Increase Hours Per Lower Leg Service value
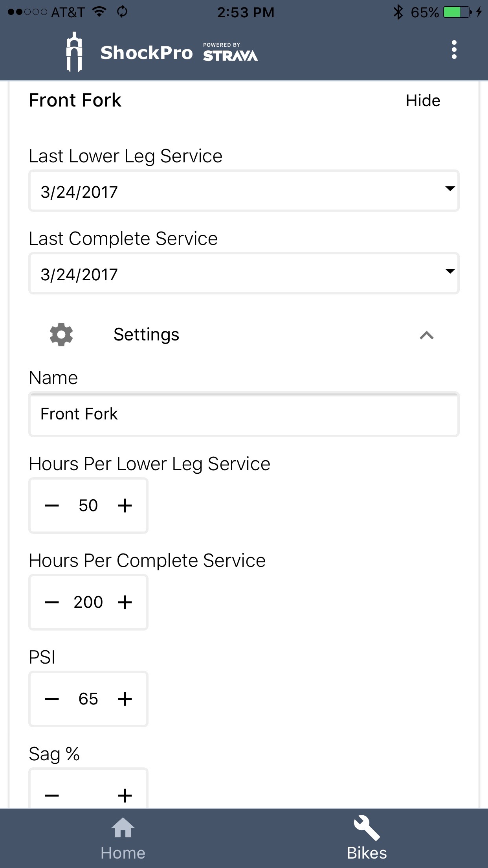Image resolution: width=488 pixels, height=868 pixels. point(125,506)
